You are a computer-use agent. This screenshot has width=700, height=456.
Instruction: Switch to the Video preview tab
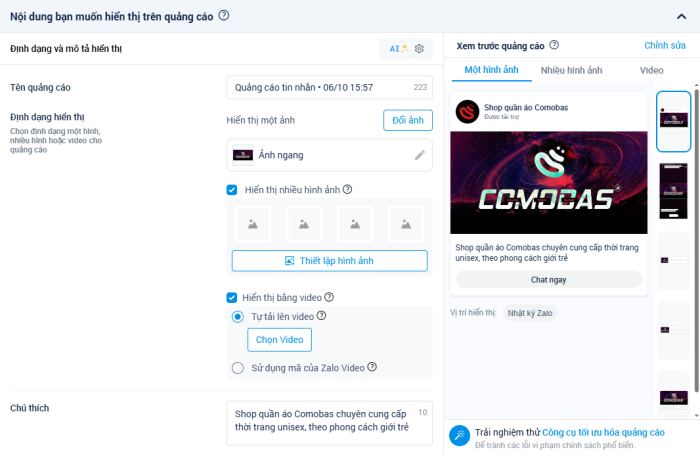651,70
